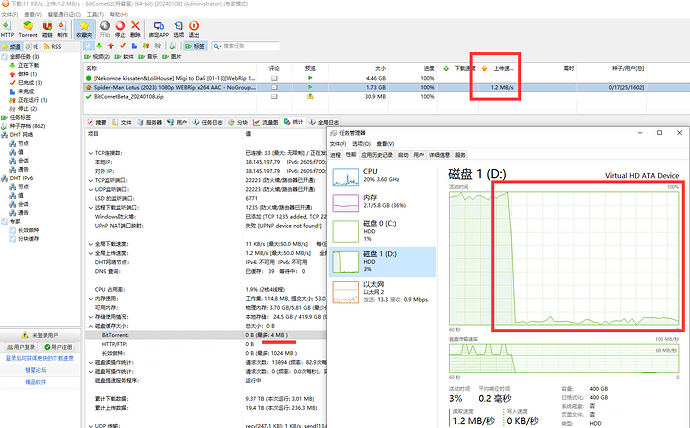Select Disk 0 (C:) in Task Manager
This screenshot has height=428, width=690.
(x=382, y=231)
